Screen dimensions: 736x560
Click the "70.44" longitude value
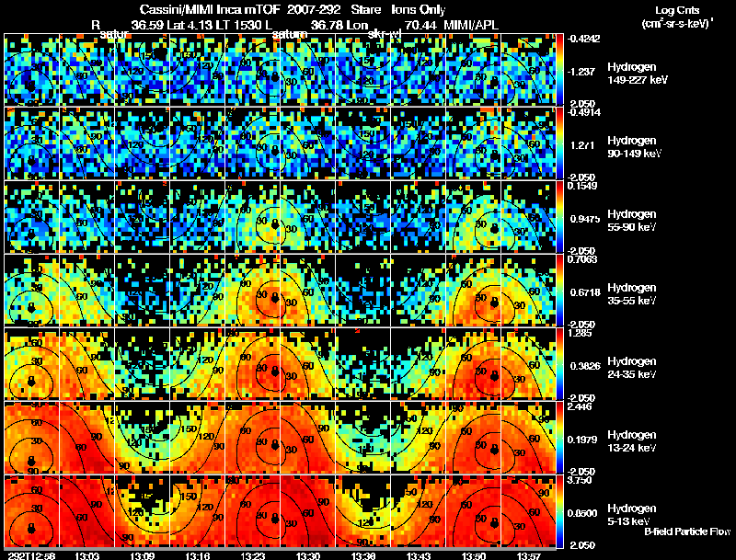click(x=420, y=25)
